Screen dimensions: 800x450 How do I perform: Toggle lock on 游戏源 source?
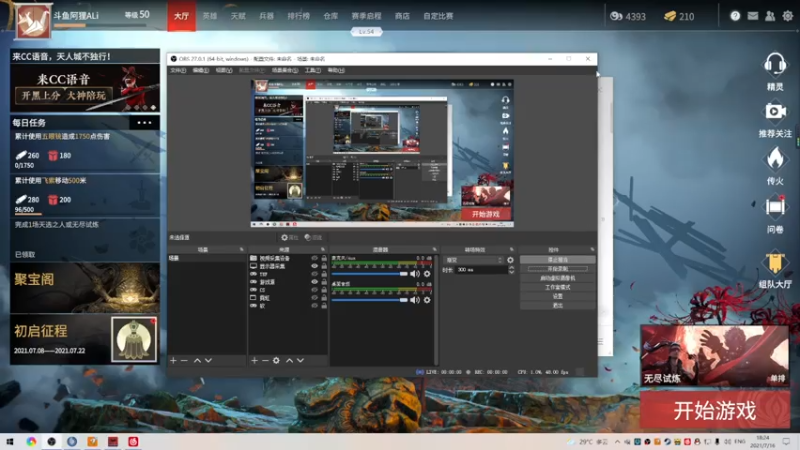tap(323, 282)
